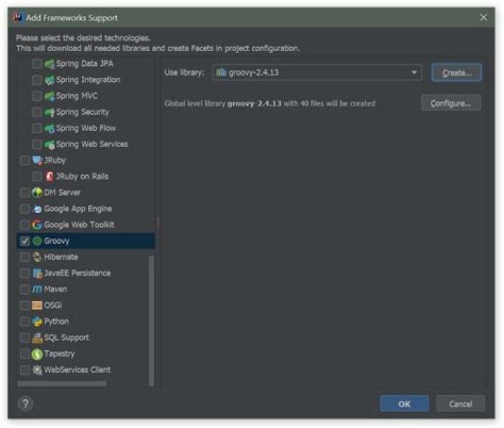
Task: Check the Google App Engine checkbox
Action: [x=24, y=209]
